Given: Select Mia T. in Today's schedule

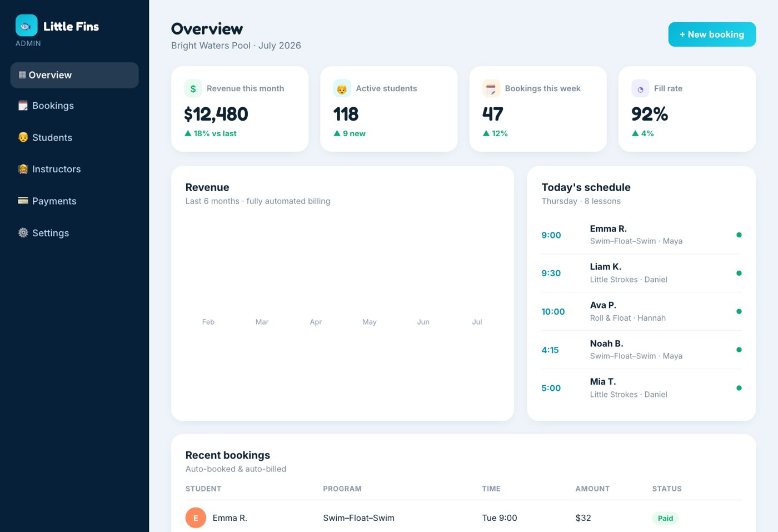Looking at the screenshot, I should point(641,389).
